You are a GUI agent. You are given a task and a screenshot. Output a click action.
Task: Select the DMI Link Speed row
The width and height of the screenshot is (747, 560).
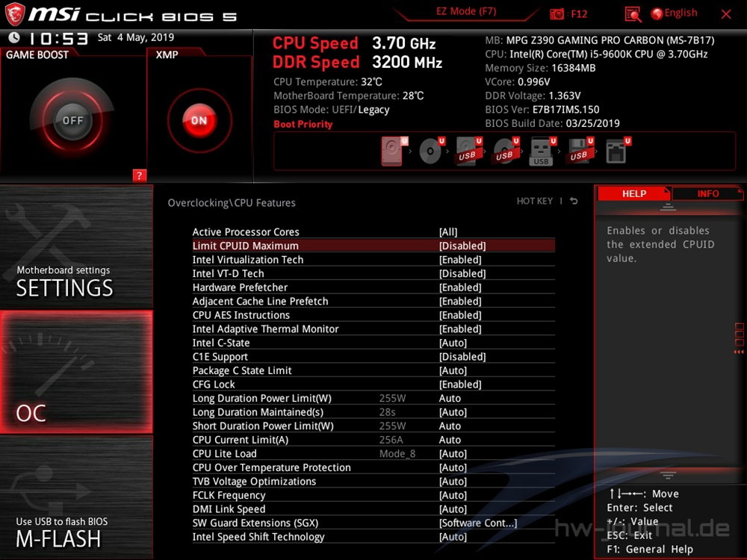click(373, 509)
